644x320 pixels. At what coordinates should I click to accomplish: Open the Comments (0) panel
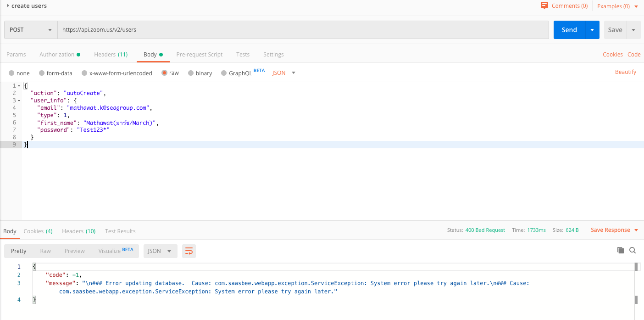coord(564,6)
